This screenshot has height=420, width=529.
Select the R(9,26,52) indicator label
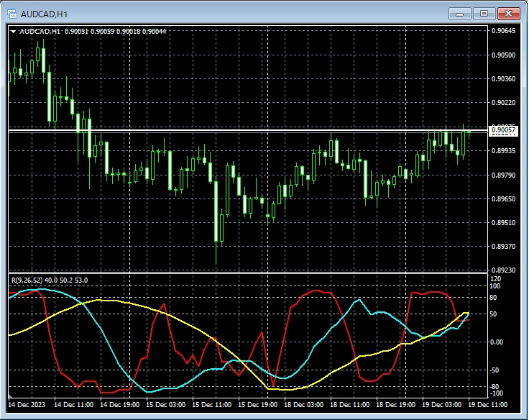pyautogui.click(x=29, y=280)
